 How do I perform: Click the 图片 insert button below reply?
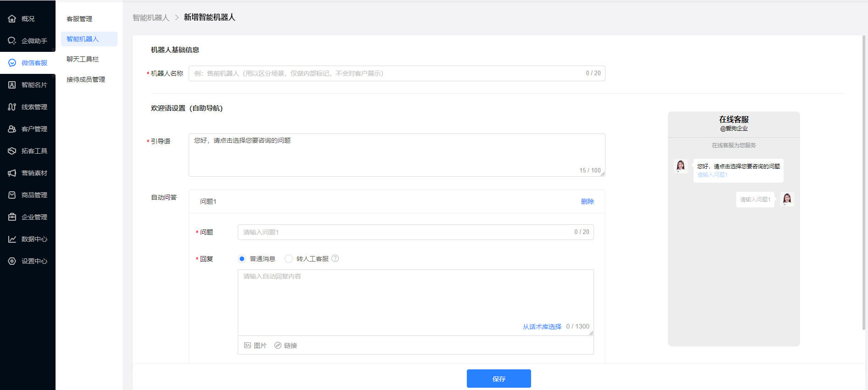point(255,345)
